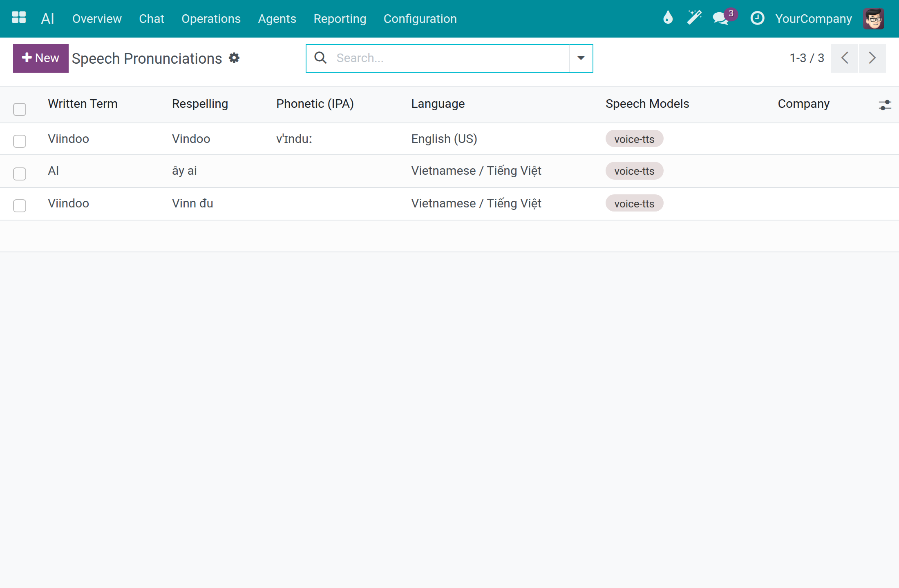Open the Configuration menu
This screenshot has width=899, height=588.
420,19
